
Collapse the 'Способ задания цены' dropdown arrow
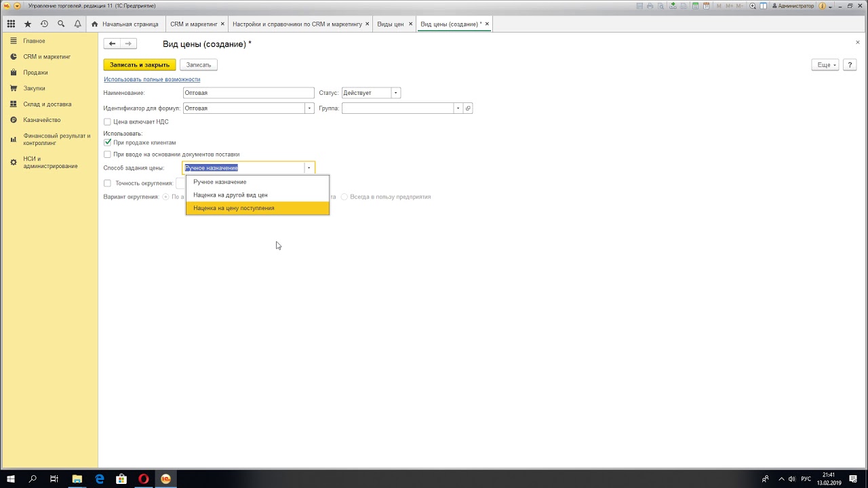point(309,168)
